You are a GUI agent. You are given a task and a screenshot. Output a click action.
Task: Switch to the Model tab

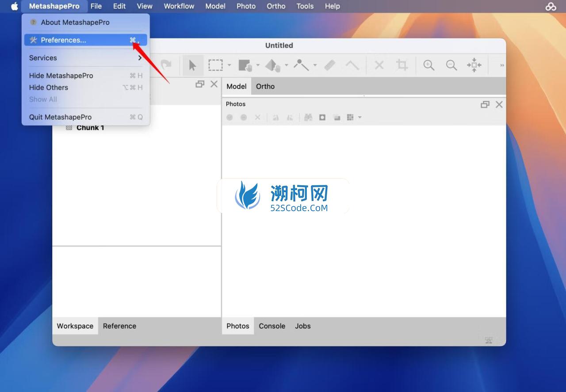(237, 86)
